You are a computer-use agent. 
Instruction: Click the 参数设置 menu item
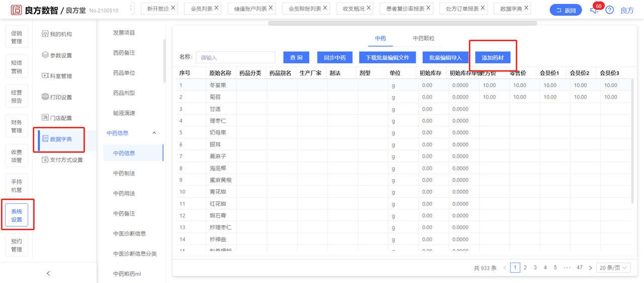57,55
